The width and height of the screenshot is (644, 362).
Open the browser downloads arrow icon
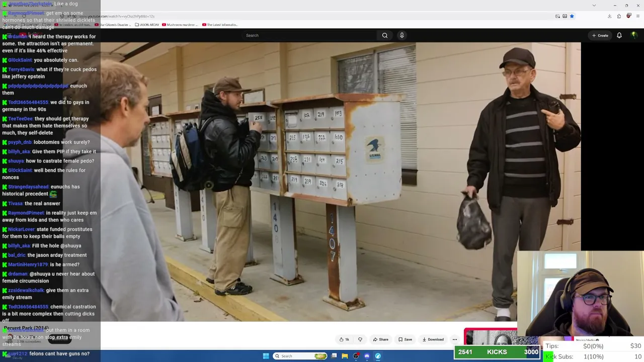pyautogui.click(x=609, y=16)
